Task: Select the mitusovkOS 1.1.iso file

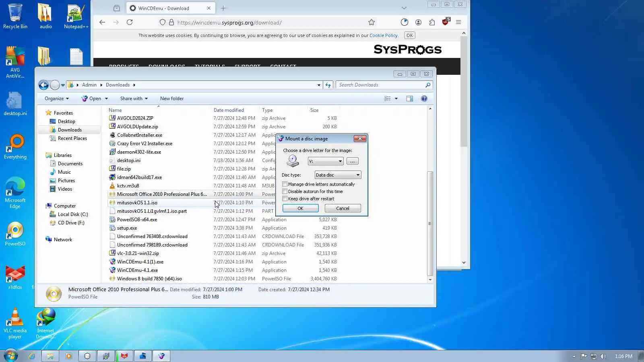Action: [137, 203]
